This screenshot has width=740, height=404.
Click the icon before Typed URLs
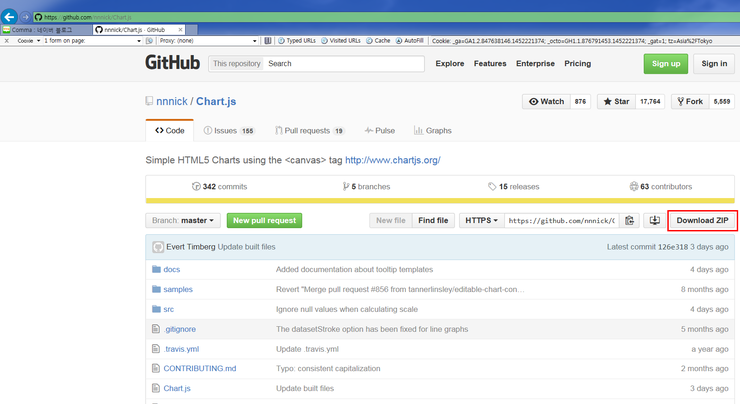pyautogui.click(x=281, y=41)
